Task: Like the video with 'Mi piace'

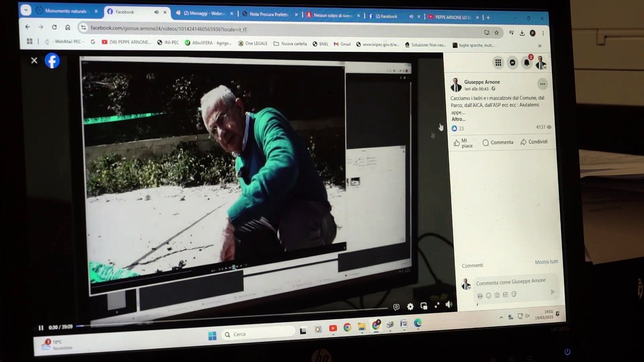Action: click(x=463, y=143)
